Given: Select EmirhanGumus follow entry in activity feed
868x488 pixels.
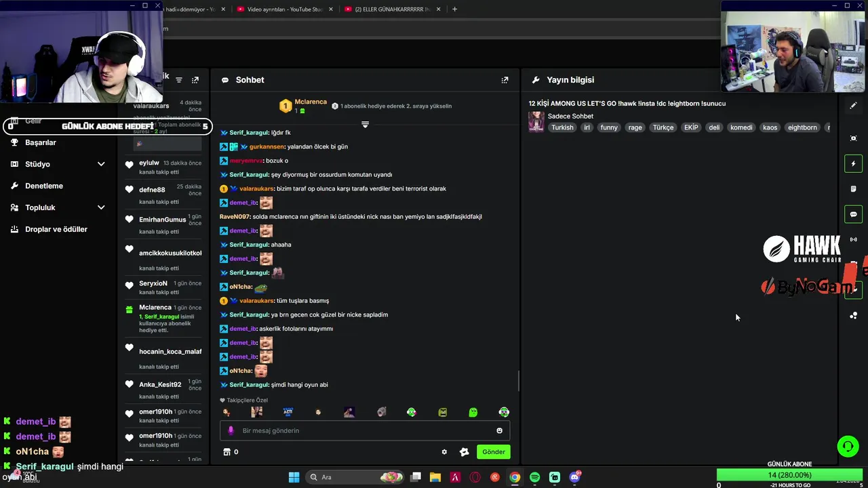Looking at the screenshot, I should [163, 223].
